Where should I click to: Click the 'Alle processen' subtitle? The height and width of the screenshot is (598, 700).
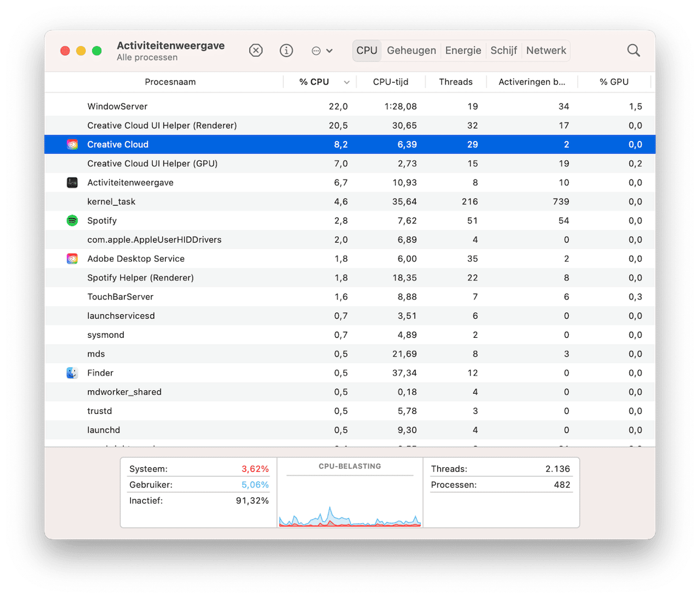pos(147,58)
